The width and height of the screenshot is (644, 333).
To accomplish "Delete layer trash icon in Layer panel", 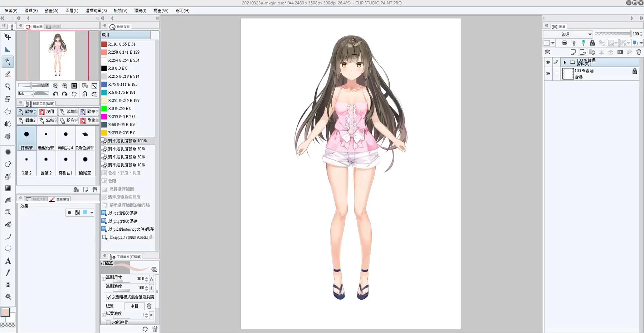I will tap(639, 52).
